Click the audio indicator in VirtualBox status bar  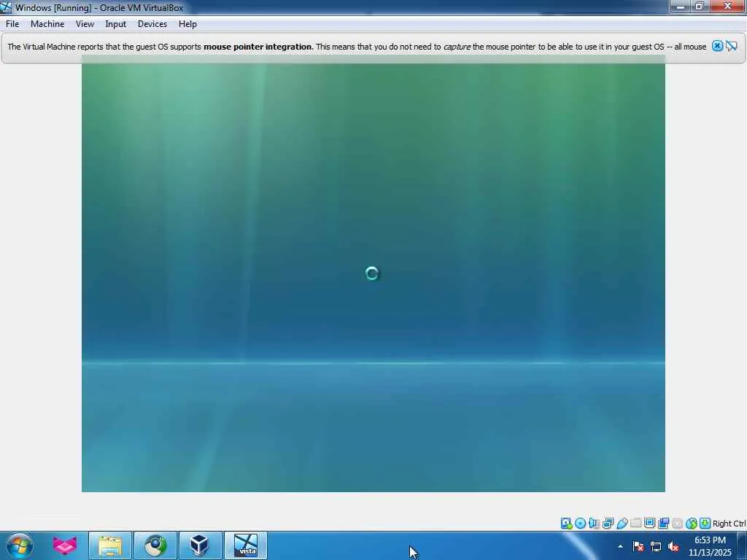[x=594, y=524]
